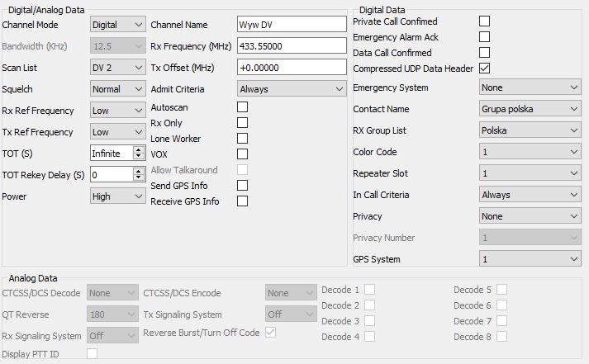Click the Channel Mode label
Viewport: 589px width, 364px height.
[x=30, y=25]
